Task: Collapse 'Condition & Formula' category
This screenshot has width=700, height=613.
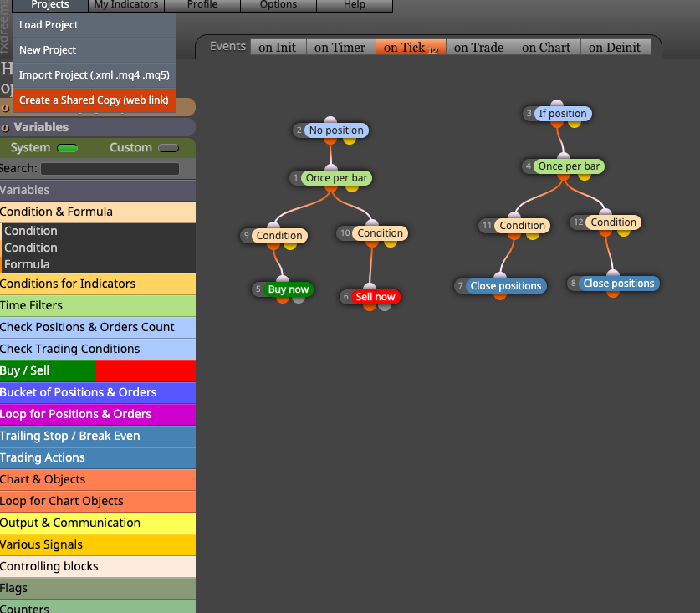Action: tap(98, 212)
